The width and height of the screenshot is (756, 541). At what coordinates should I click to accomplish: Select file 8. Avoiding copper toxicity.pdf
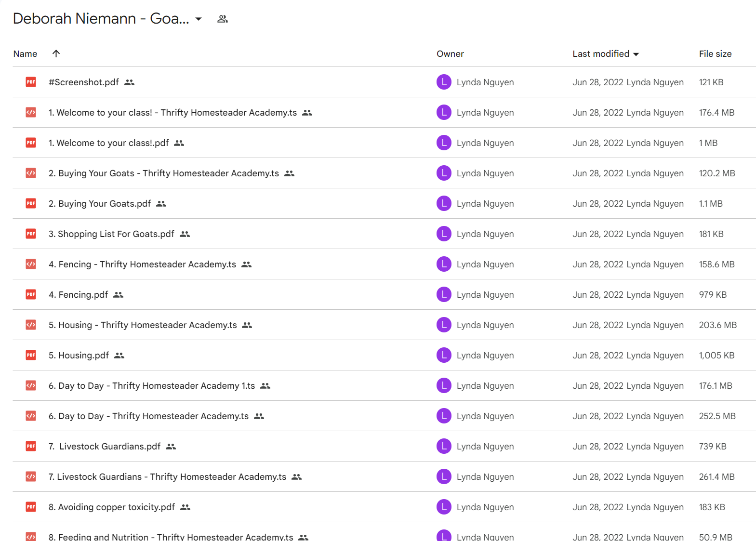112,507
